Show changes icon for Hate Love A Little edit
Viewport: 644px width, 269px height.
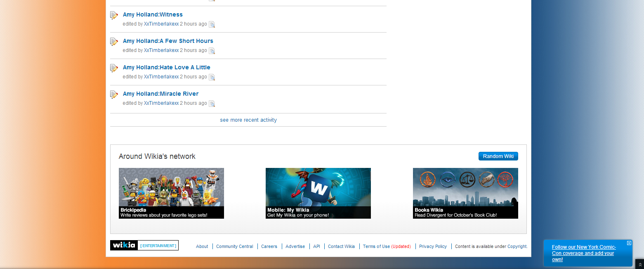point(212,77)
